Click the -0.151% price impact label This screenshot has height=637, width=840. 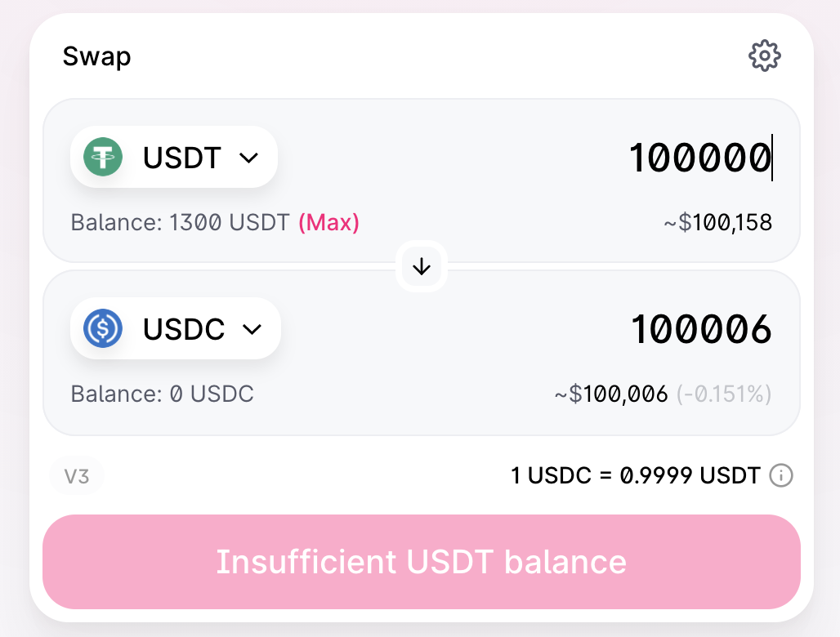(724, 394)
